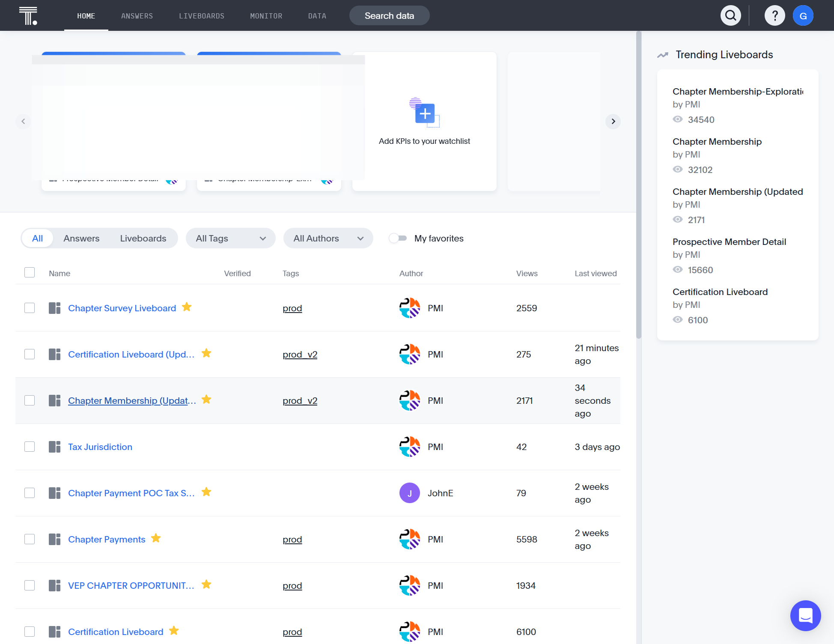Open the prod_v2 tag on Certification Liveboard (Upd...
Image resolution: width=834 pixels, height=644 pixels.
coord(300,354)
